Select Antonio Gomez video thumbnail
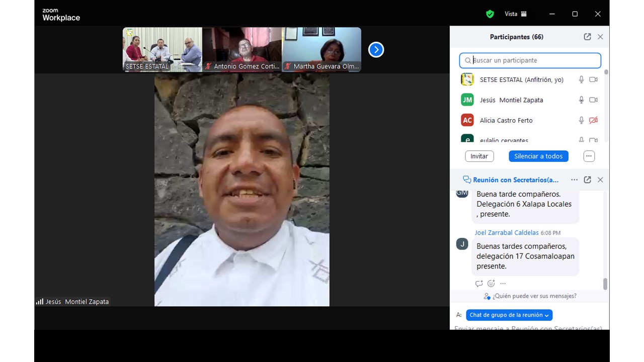Screen dimensions: 644x362 tap(242, 49)
